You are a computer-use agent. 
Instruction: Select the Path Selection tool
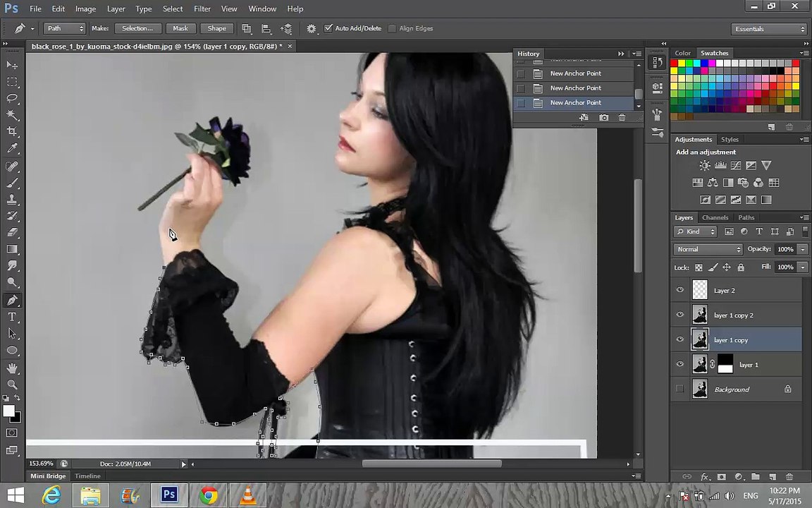point(12,334)
